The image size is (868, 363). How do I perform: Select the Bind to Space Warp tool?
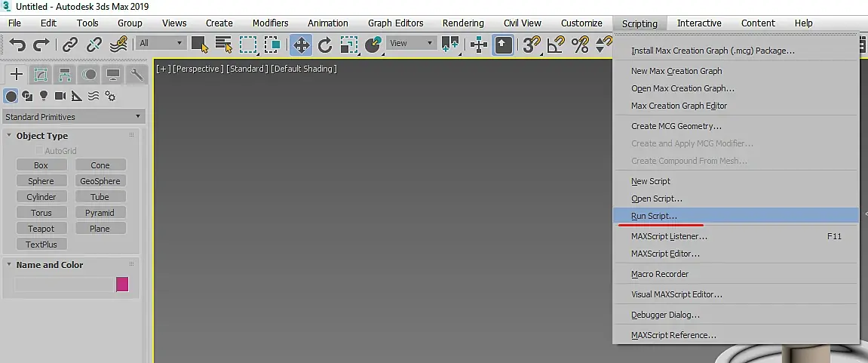pyautogui.click(x=118, y=45)
